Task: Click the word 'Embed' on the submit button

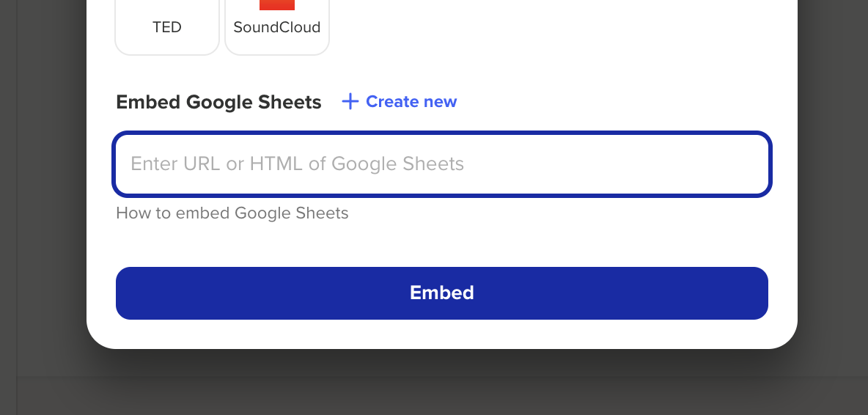Action: coord(442,293)
